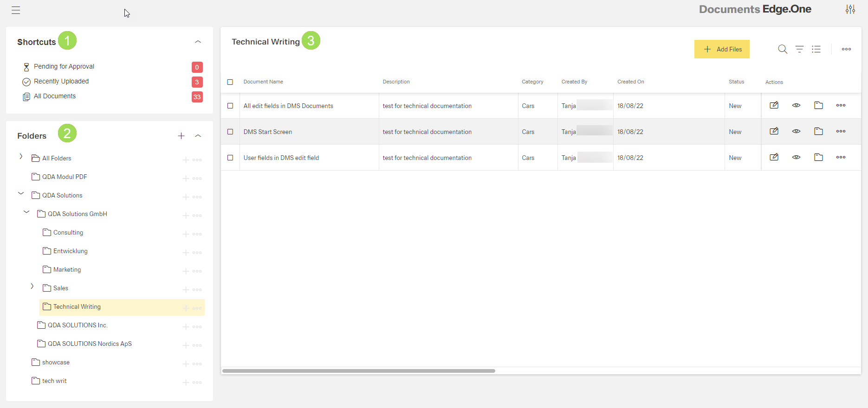868x408 pixels.
Task: Collapse the QDA Solutions GmbH folder
Action: click(x=26, y=212)
